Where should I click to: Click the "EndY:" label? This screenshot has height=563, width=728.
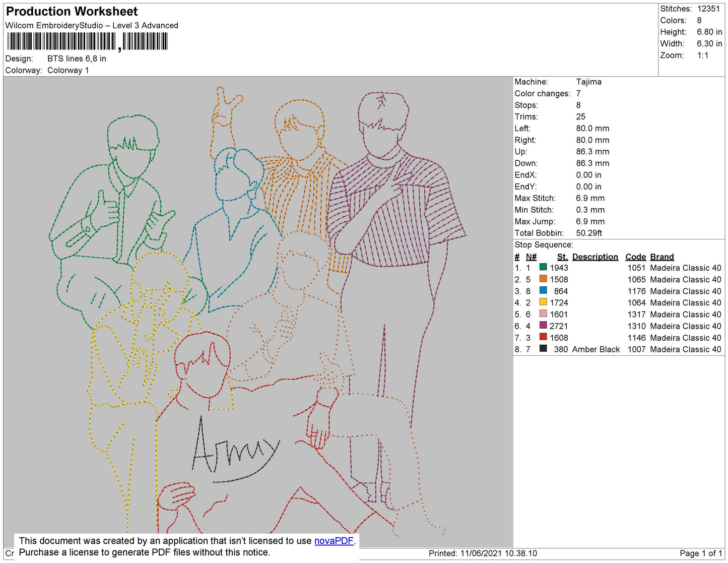[525, 186]
